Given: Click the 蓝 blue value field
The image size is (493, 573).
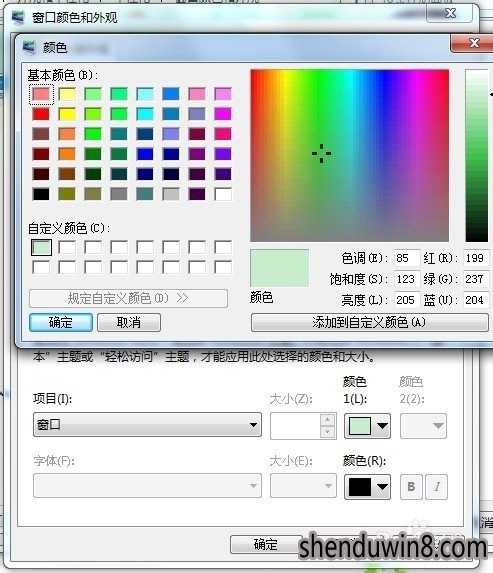Looking at the screenshot, I should 475,300.
